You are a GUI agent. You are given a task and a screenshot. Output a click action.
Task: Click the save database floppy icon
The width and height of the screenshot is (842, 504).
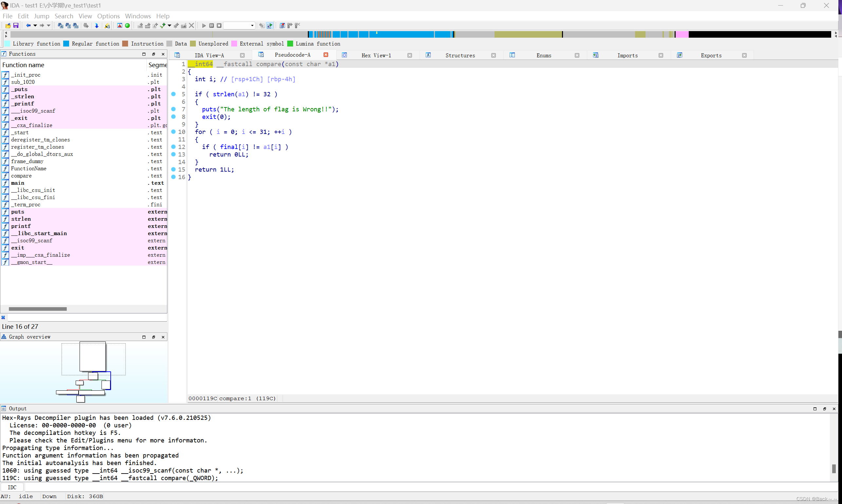tap(16, 26)
